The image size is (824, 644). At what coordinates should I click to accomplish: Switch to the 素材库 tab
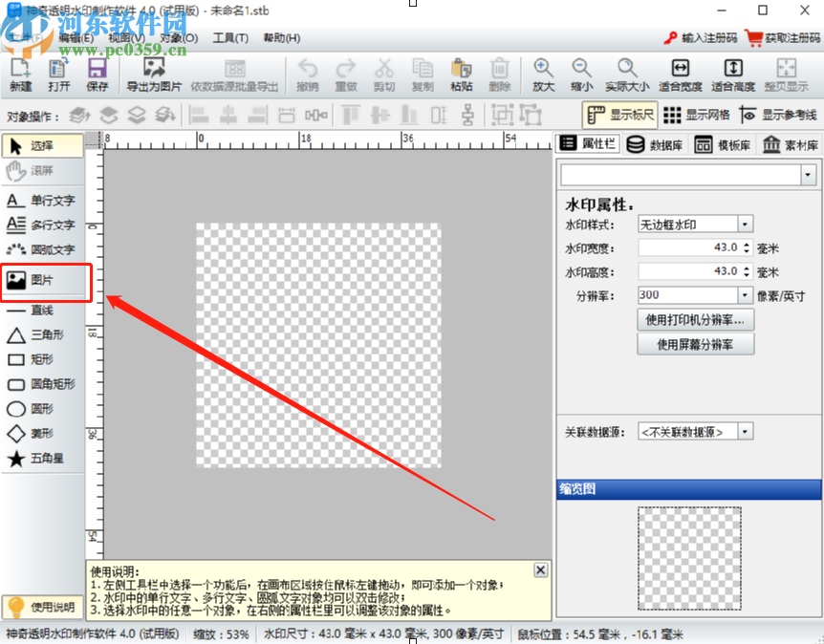pyautogui.click(x=790, y=144)
